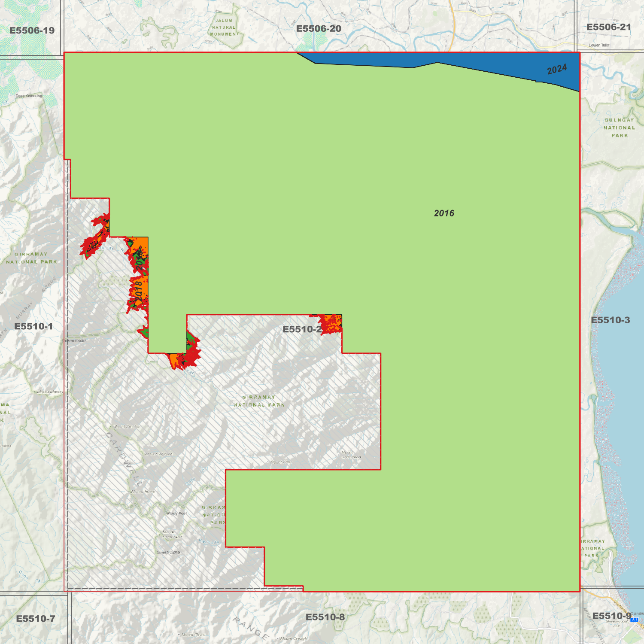644x644 pixels.
Task: Click the E5510-9 map sheet label
Action: click(611, 616)
